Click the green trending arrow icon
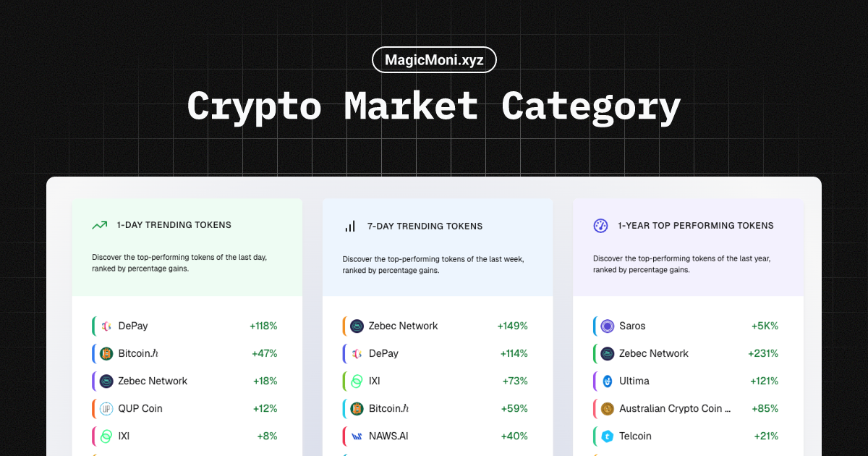 click(x=99, y=225)
